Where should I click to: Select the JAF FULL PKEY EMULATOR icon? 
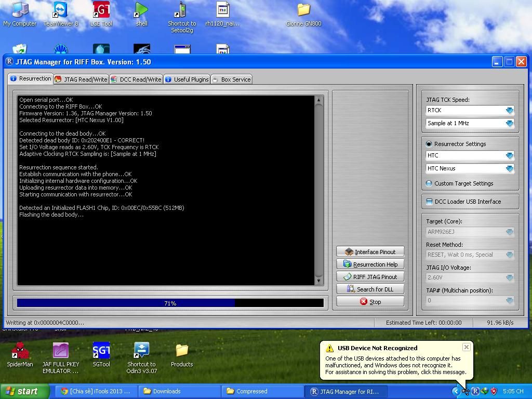[61, 358]
